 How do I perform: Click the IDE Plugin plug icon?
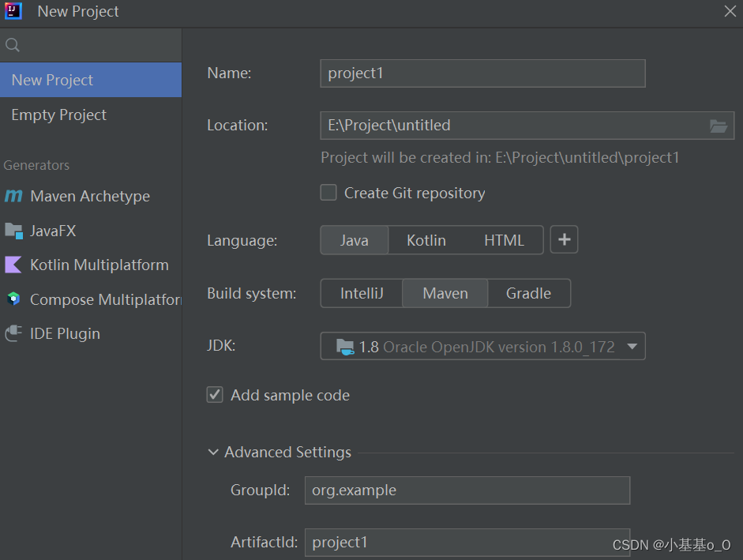tap(13, 333)
